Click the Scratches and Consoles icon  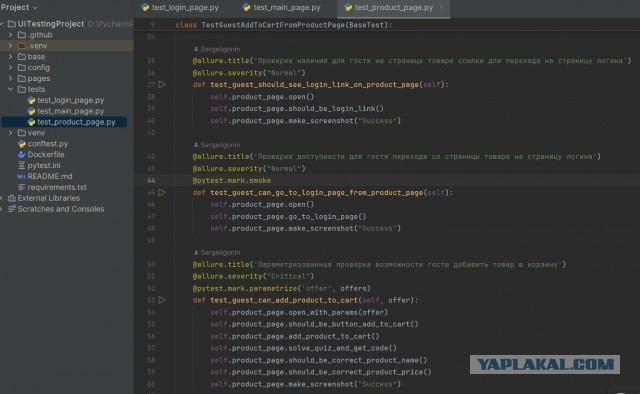tap(12, 209)
